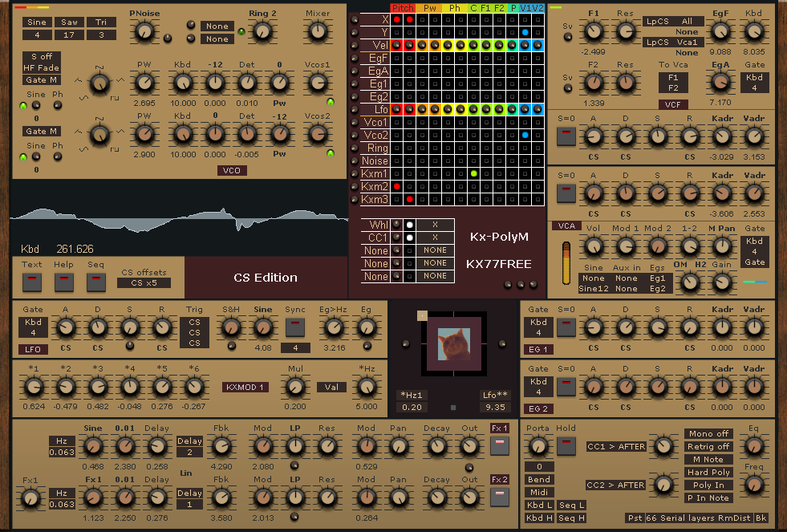Select the Noise row label in the matrix
The width and height of the screenshot is (787, 532).
(x=375, y=160)
